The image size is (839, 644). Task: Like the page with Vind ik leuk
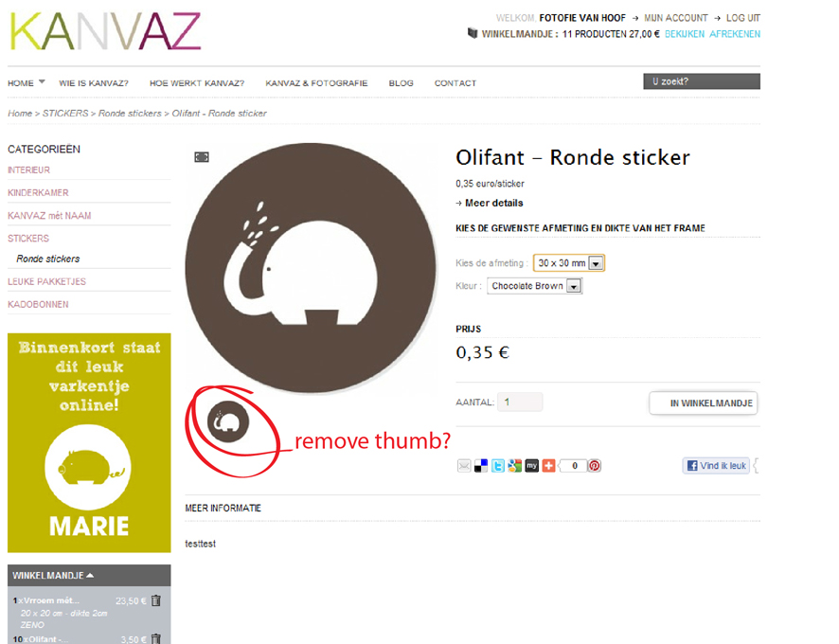point(716,466)
